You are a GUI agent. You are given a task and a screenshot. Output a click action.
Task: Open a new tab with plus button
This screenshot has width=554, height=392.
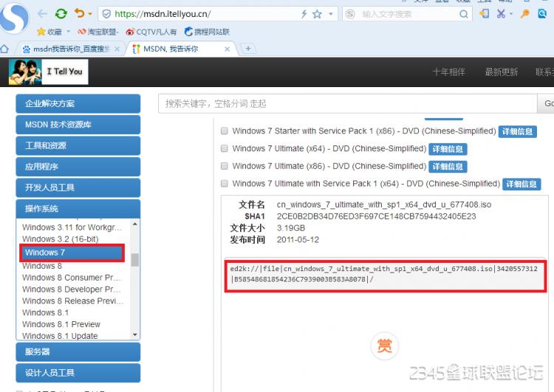pyautogui.click(x=248, y=49)
